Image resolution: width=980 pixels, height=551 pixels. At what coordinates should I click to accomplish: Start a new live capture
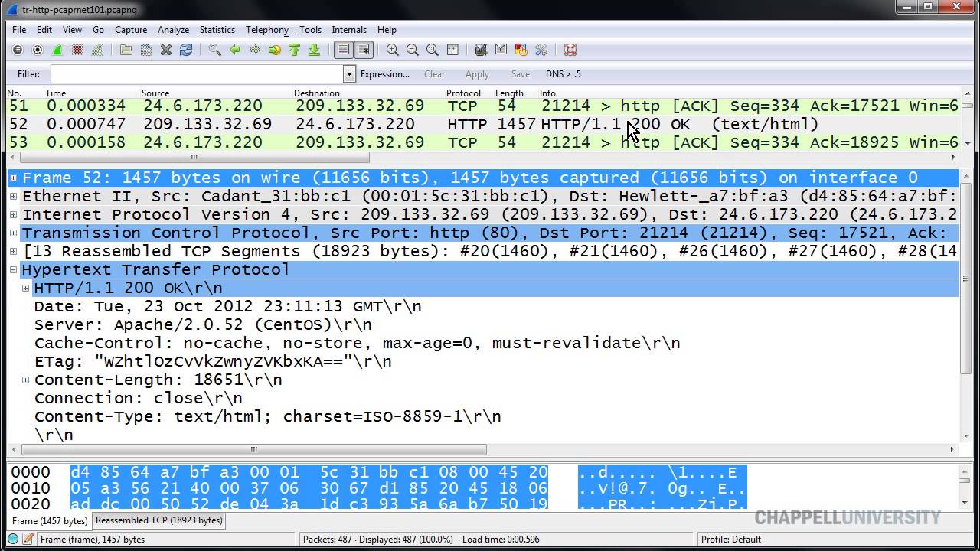tap(57, 50)
